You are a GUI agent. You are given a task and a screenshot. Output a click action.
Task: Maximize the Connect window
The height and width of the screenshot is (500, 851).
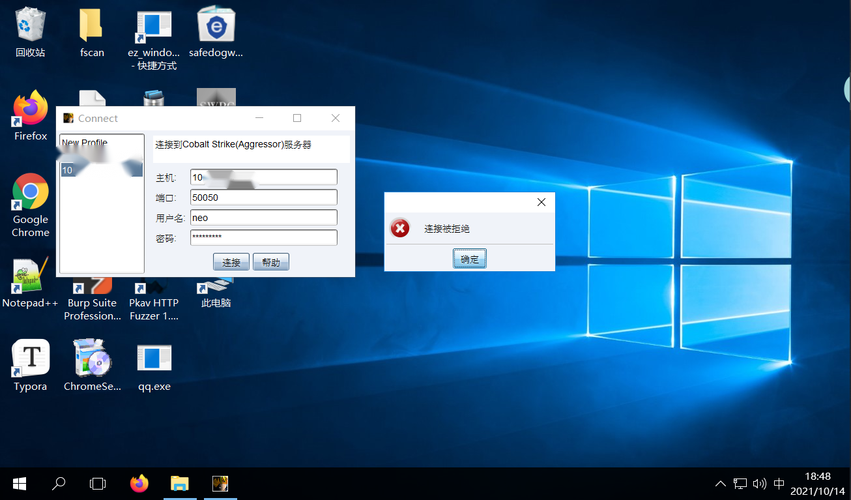coord(297,118)
